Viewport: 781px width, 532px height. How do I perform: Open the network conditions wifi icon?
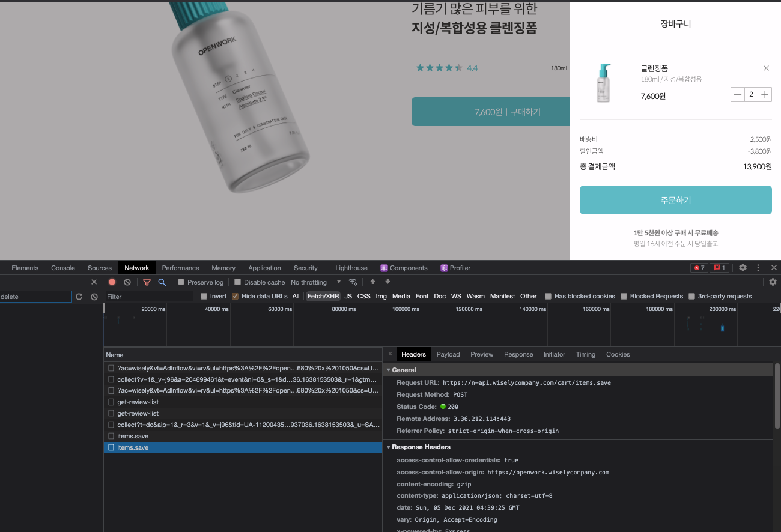(x=353, y=282)
